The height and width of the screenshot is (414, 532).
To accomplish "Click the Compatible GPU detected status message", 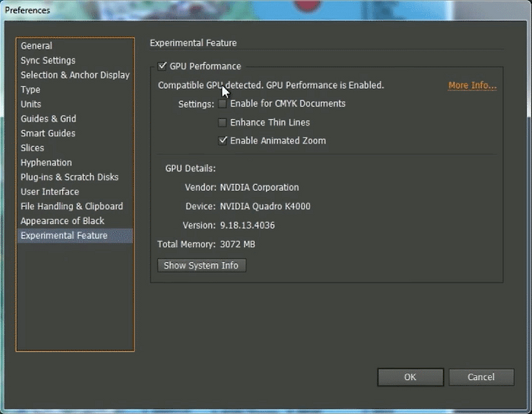I will click(x=271, y=85).
